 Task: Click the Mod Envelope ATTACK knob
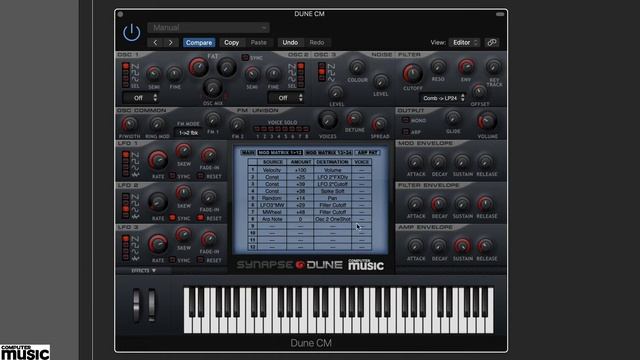(416, 162)
